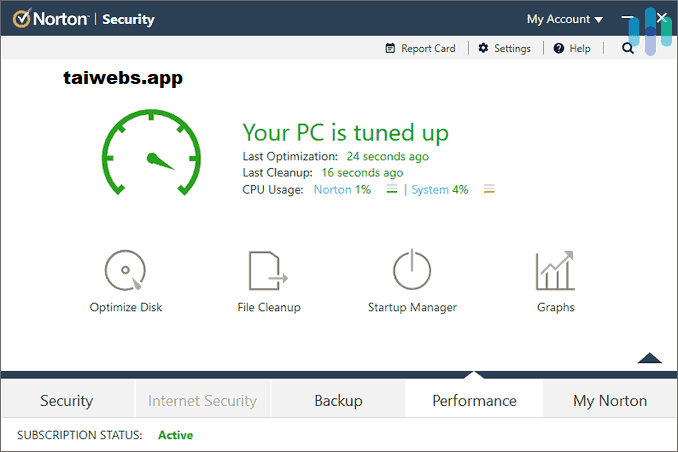Screen dimensions: 678x452
Task: Select the Performance tab
Action: (x=474, y=401)
